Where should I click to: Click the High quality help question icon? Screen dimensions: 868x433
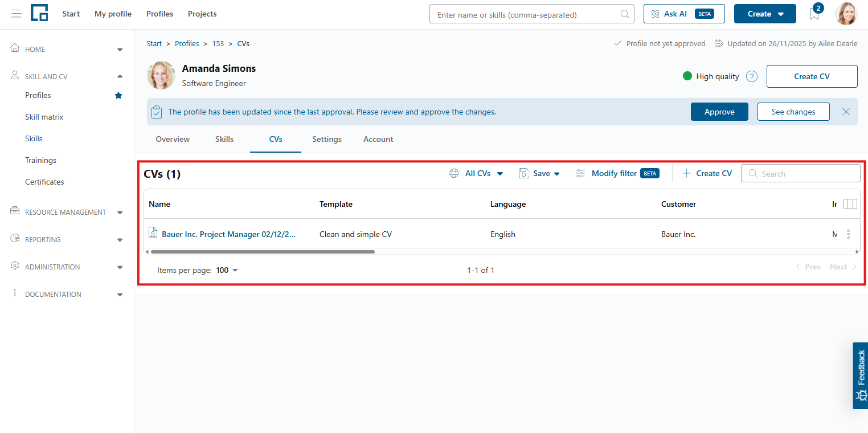752,76
